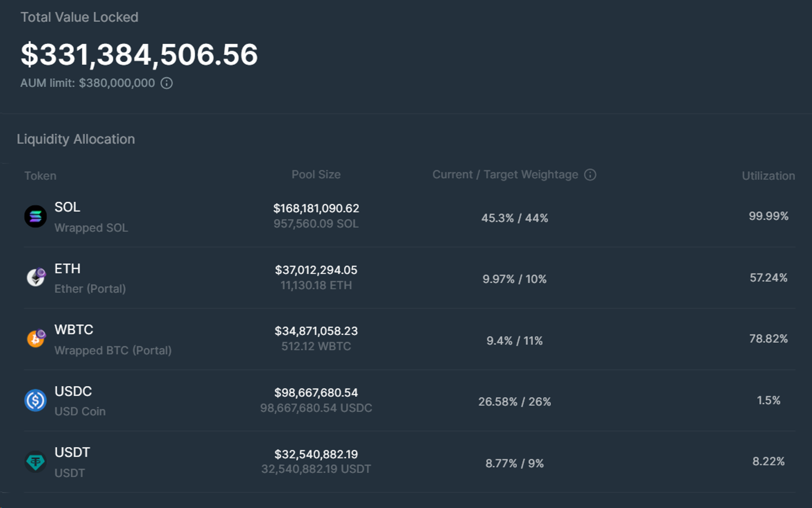Click the ETH Portal token icon

(x=36, y=278)
